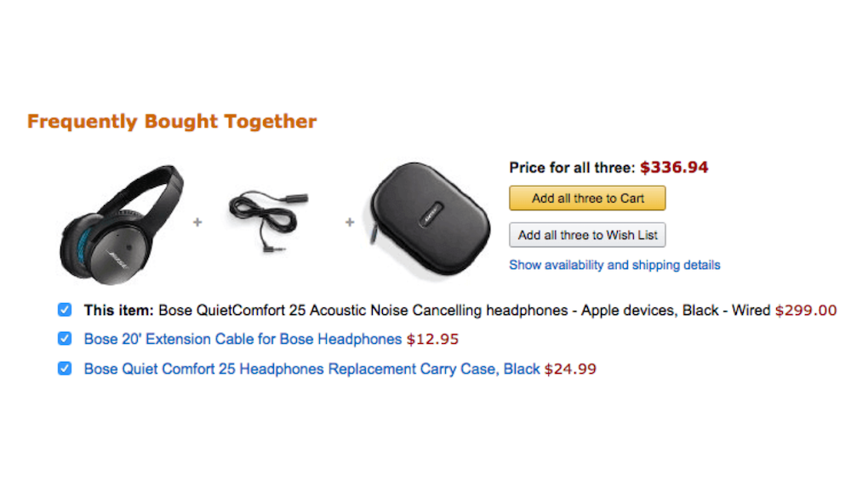Deselect the Replacement Carry Case checkbox
The width and height of the screenshot is (868, 487).
pos(65,369)
